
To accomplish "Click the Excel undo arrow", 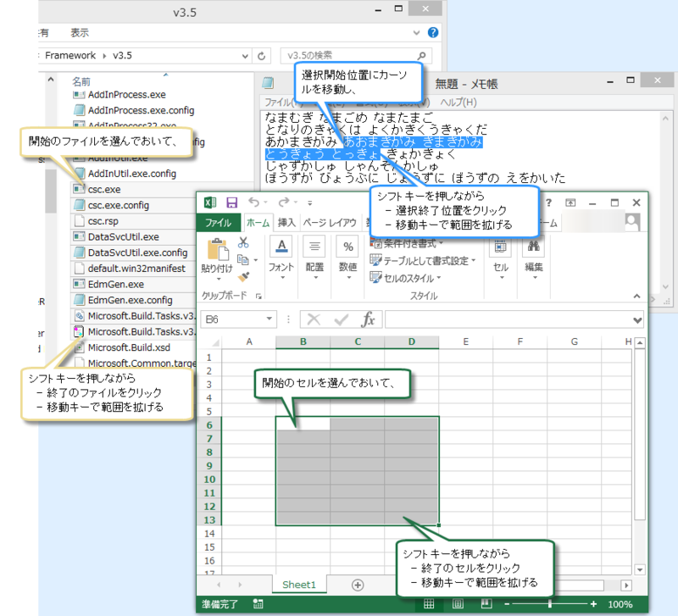I will click(x=253, y=202).
